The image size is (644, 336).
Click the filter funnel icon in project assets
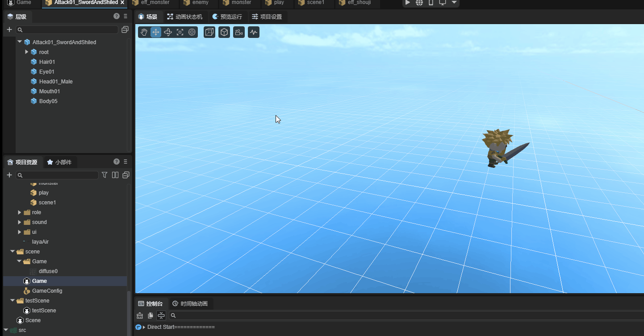(105, 175)
